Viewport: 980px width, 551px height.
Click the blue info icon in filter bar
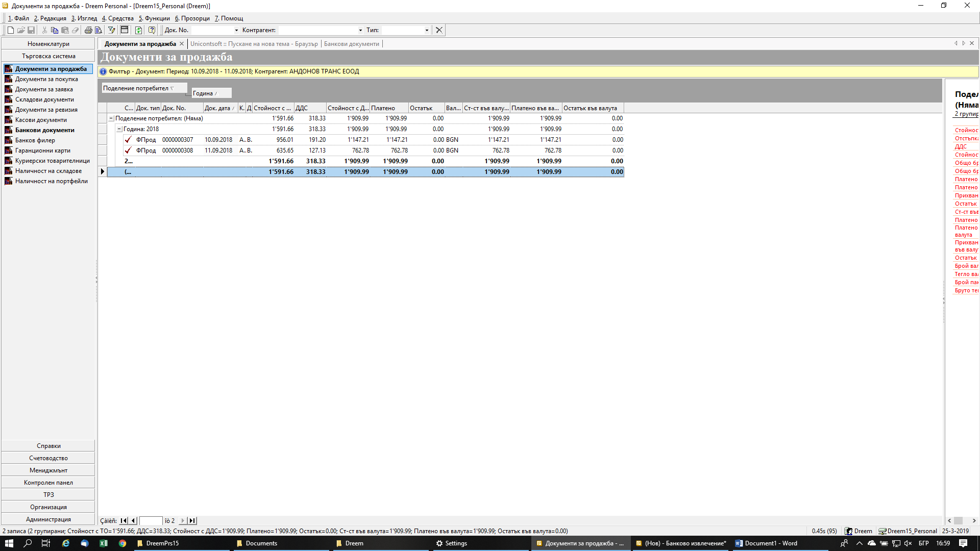[103, 71]
